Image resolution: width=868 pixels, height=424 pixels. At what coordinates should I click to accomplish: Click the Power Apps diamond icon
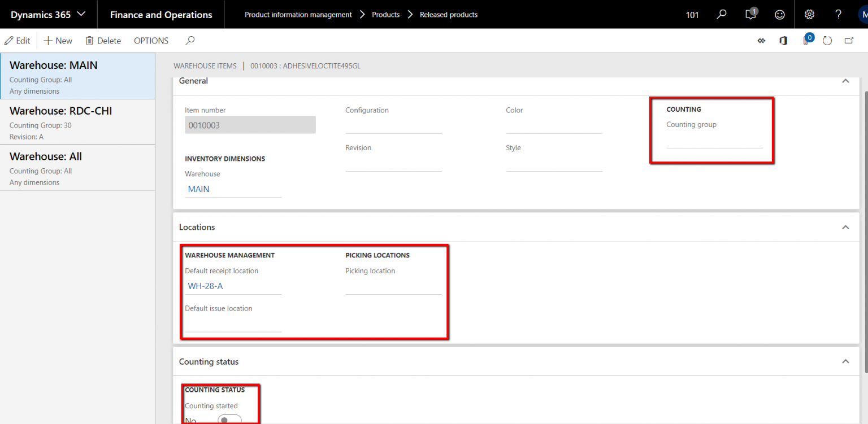[x=761, y=41]
